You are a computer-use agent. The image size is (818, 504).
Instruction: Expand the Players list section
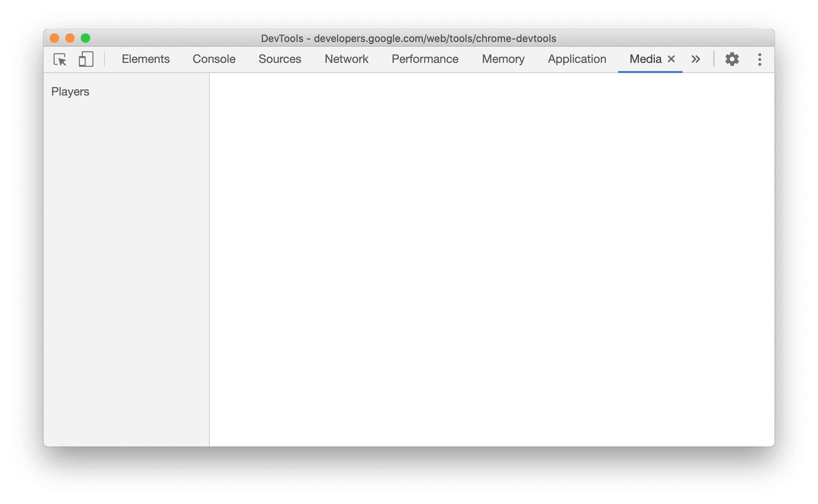(70, 91)
